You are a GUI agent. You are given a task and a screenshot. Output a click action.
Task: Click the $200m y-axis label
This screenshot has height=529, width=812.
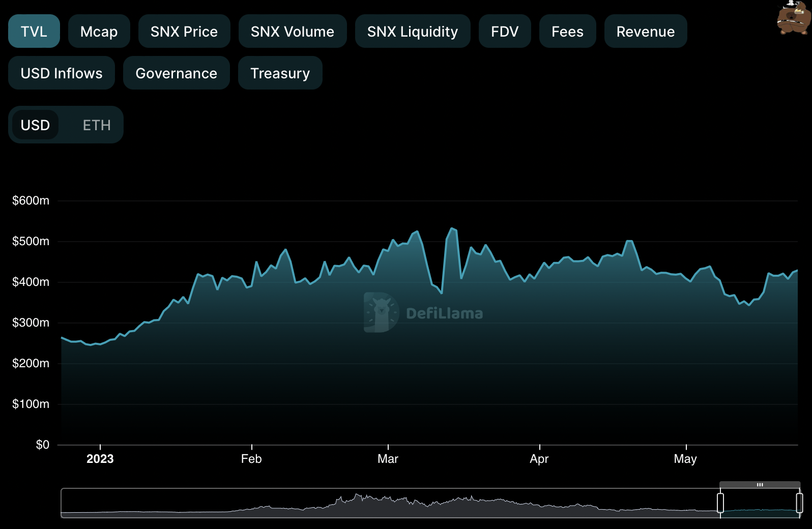pos(31,363)
